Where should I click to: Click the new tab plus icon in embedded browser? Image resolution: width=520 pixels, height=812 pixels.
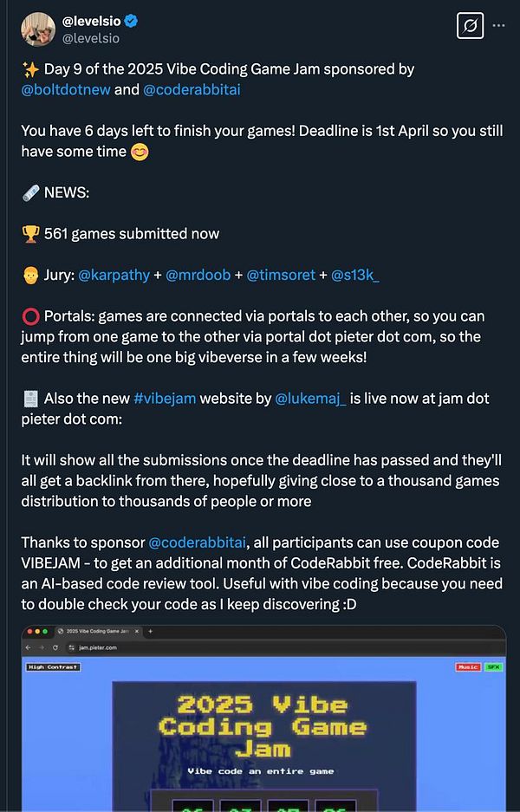pos(151,632)
